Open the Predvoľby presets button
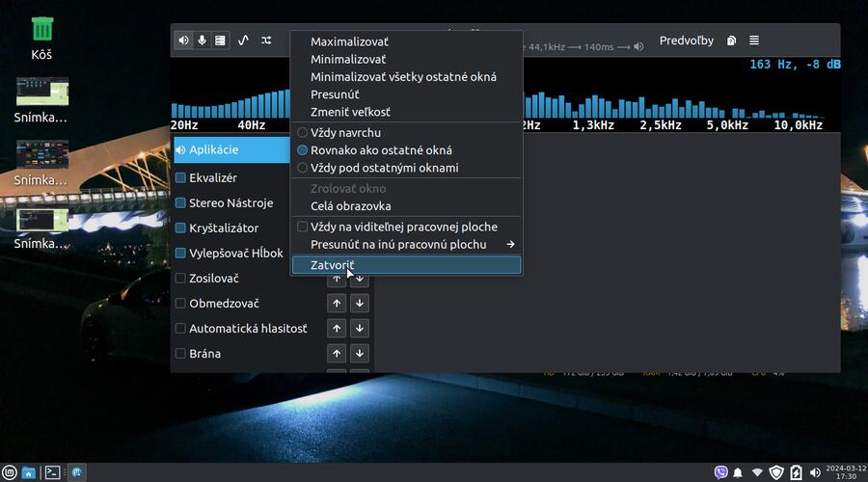Image resolution: width=868 pixels, height=482 pixels. (686, 40)
